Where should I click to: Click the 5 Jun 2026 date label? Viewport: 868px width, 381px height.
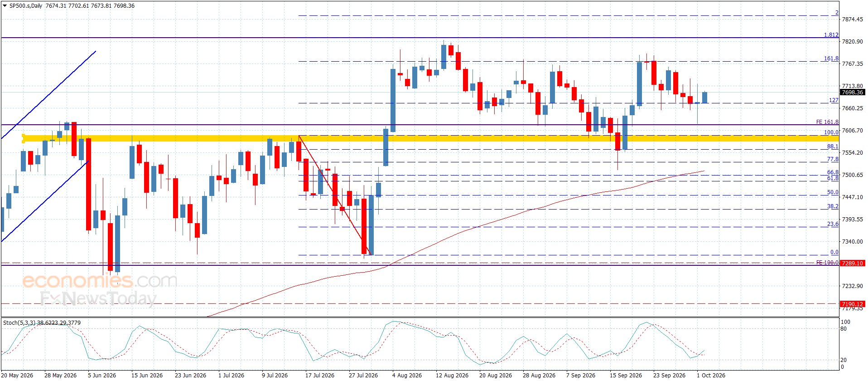[102, 375]
